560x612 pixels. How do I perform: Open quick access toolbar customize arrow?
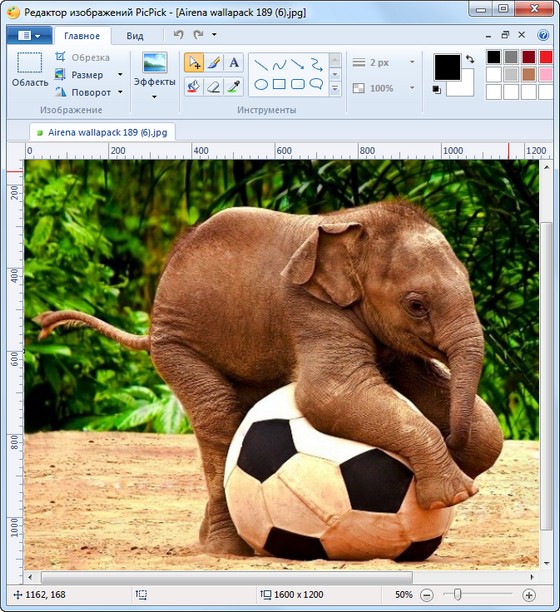[x=214, y=35]
